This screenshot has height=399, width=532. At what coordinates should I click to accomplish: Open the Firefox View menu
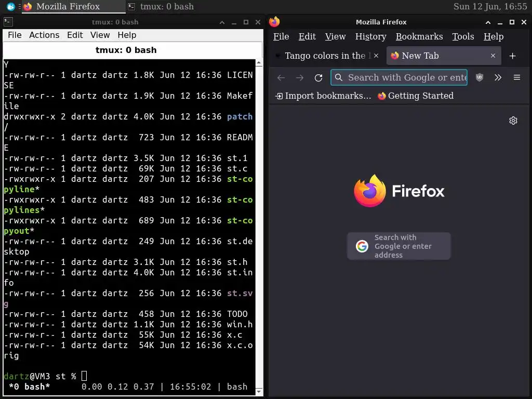(x=335, y=36)
